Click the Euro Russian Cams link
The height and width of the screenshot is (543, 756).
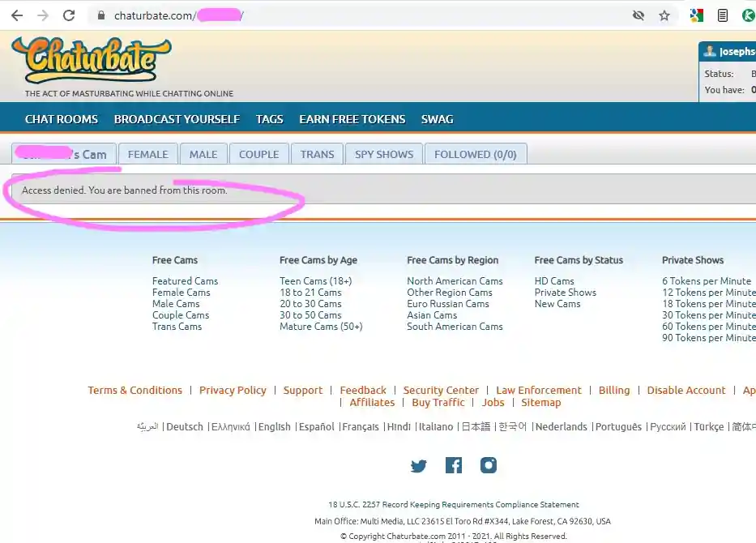(x=448, y=304)
